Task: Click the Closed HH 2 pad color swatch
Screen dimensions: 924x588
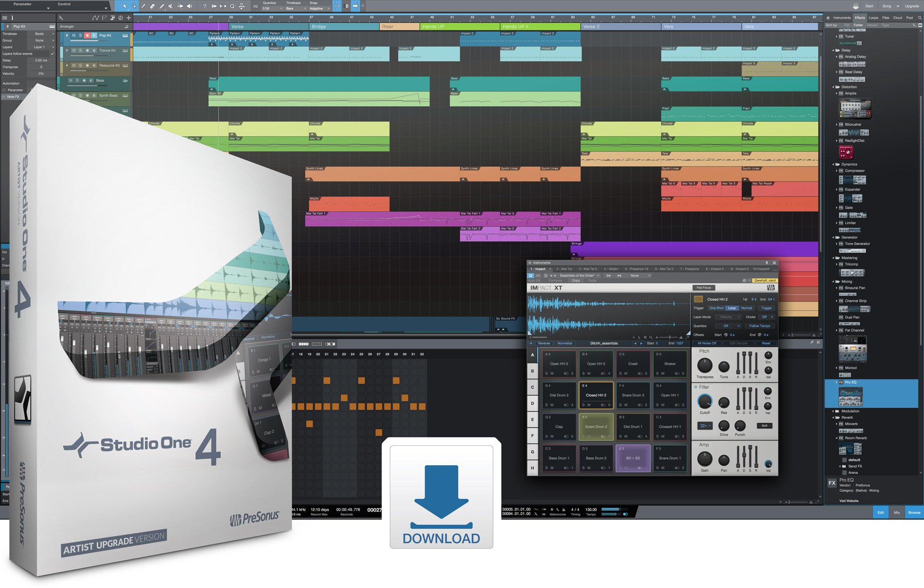Action: (699, 299)
